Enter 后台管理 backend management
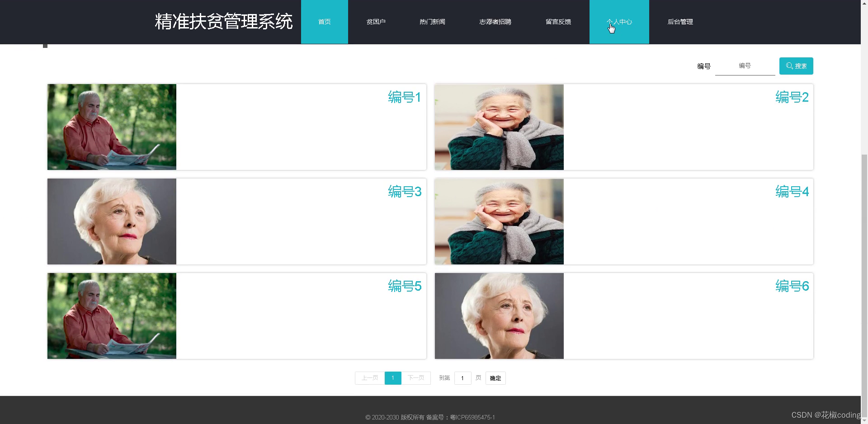868x424 pixels. (x=680, y=21)
